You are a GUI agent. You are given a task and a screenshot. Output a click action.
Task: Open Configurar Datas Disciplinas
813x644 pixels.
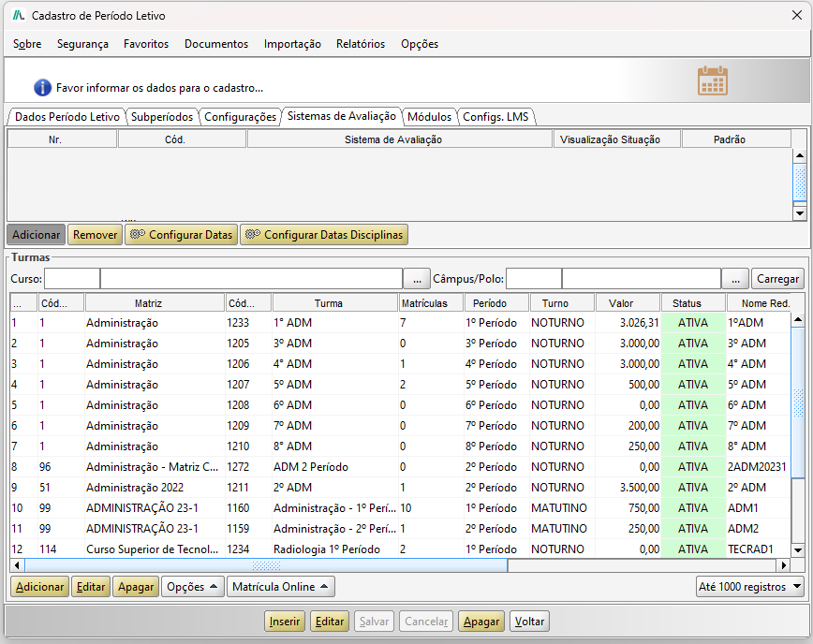[x=324, y=235]
